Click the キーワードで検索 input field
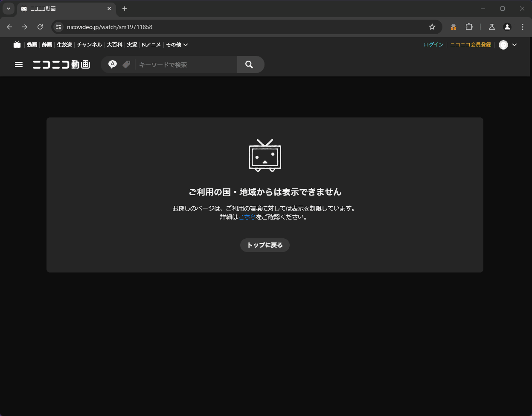The image size is (532, 416). click(x=186, y=64)
